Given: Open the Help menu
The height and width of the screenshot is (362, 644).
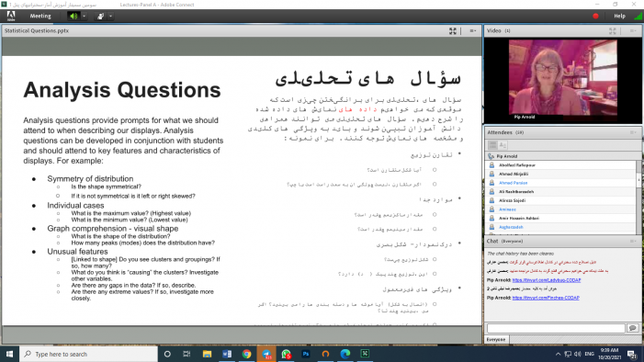Looking at the screenshot, I should (x=619, y=16).
